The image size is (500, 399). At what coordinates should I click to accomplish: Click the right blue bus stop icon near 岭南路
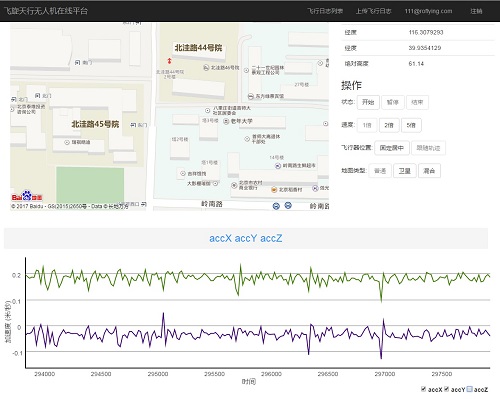288,205
